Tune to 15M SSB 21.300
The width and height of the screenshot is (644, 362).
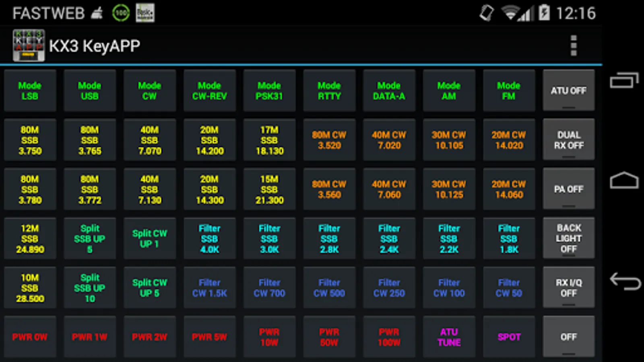[269, 189]
